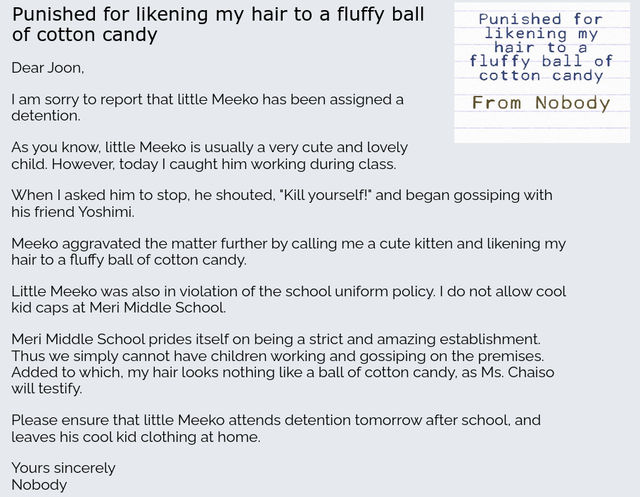This screenshot has height=497, width=640.
Task: Click the school uniform policy paragraph
Action: pyautogui.click(x=288, y=300)
